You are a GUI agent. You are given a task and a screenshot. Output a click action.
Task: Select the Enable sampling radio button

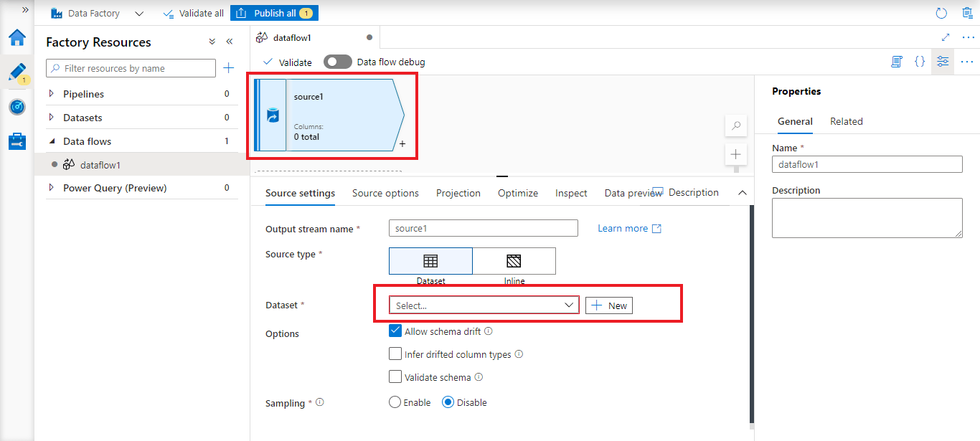click(395, 402)
